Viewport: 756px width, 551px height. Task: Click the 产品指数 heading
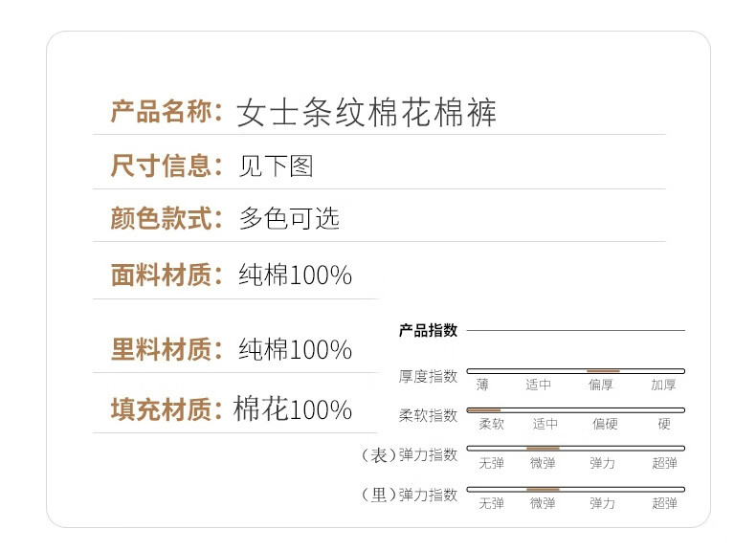428,330
